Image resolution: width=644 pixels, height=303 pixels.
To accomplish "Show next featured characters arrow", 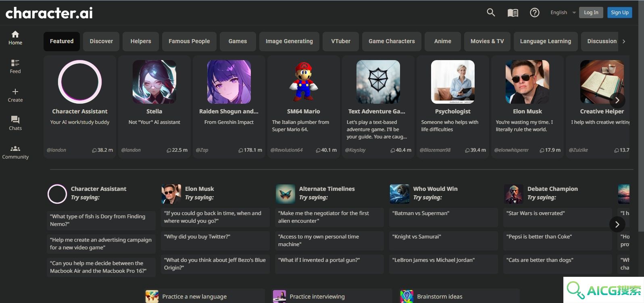I will pos(617,100).
